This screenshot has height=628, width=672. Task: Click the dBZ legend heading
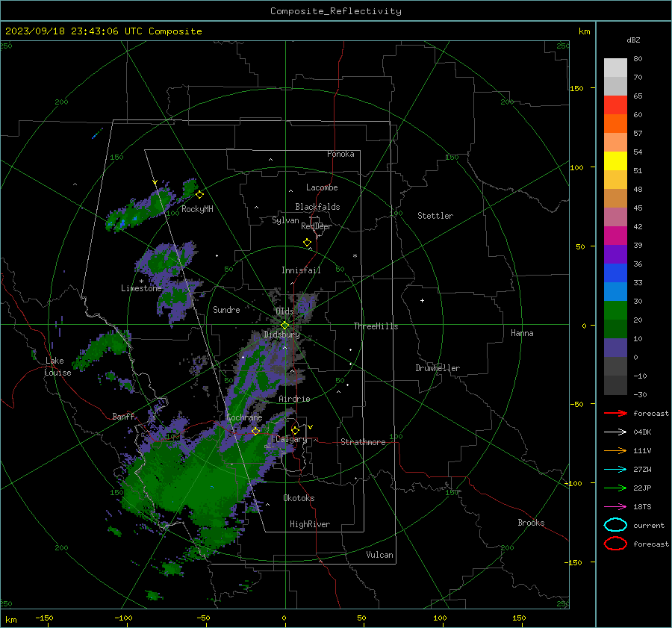[633, 40]
